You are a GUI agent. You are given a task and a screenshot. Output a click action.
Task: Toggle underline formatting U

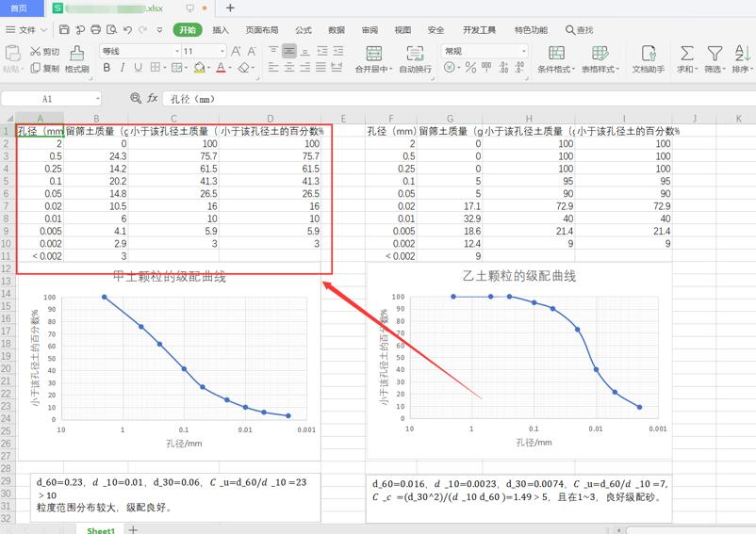point(139,68)
